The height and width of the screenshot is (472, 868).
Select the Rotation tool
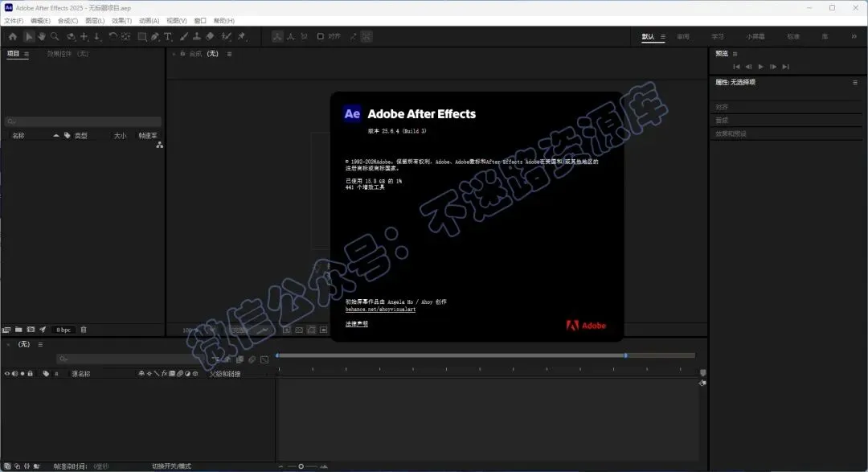pos(113,36)
